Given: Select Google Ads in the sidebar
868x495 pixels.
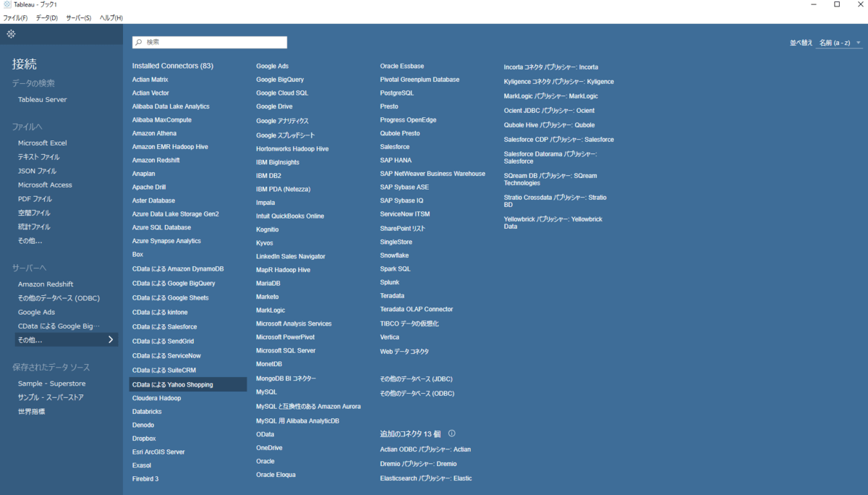Looking at the screenshot, I should click(36, 312).
